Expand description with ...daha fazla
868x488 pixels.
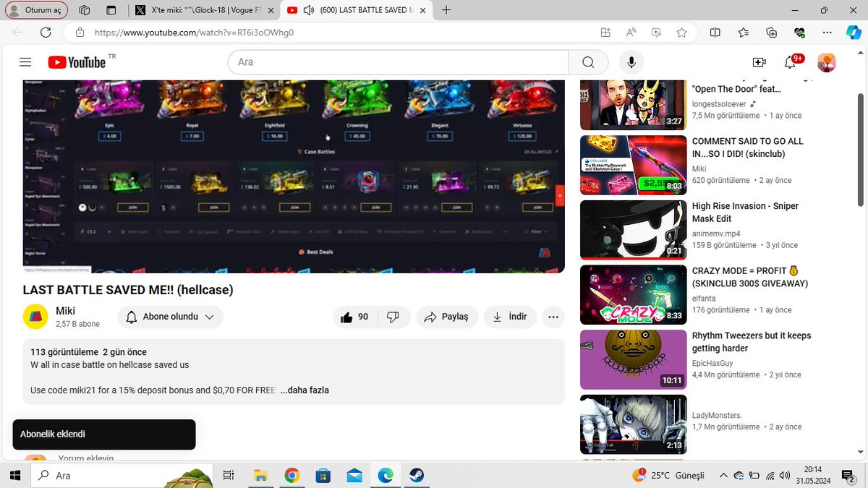(x=305, y=390)
